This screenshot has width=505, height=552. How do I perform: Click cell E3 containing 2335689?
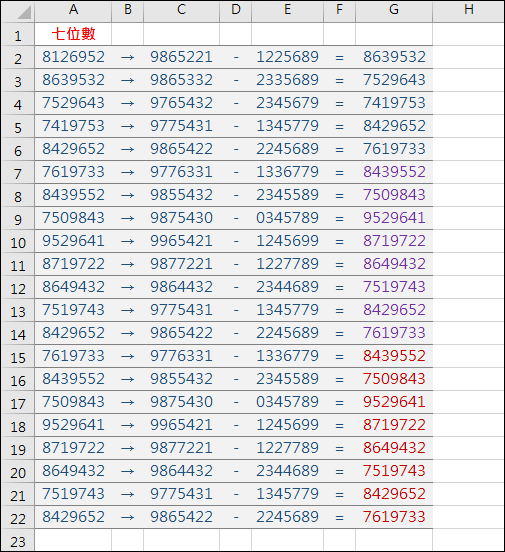pos(287,80)
